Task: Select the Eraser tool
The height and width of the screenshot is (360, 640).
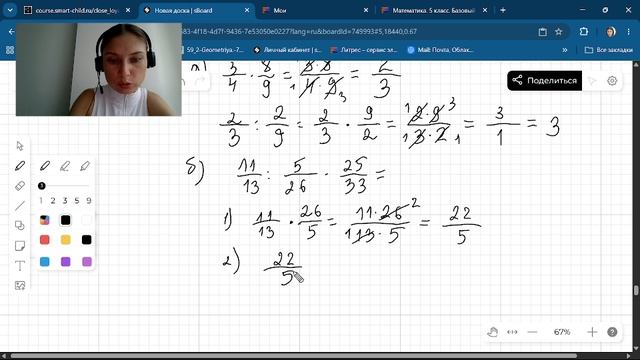Action: pos(20,186)
